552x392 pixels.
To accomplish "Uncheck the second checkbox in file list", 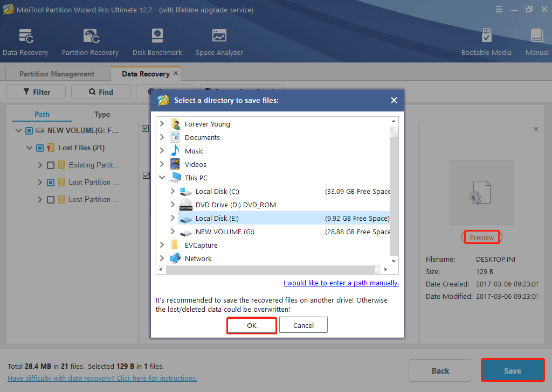I will point(146,175).
